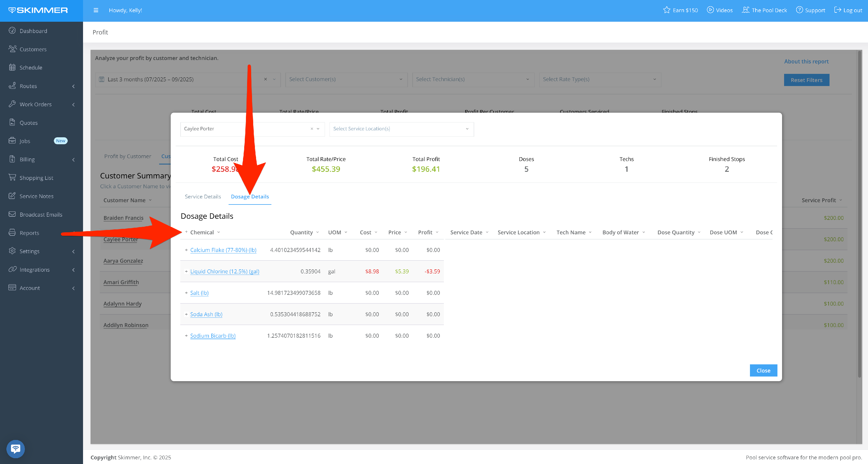Open the Videos play icon
The height and width of the screenshot is (464, 868).
coord(710,10)
